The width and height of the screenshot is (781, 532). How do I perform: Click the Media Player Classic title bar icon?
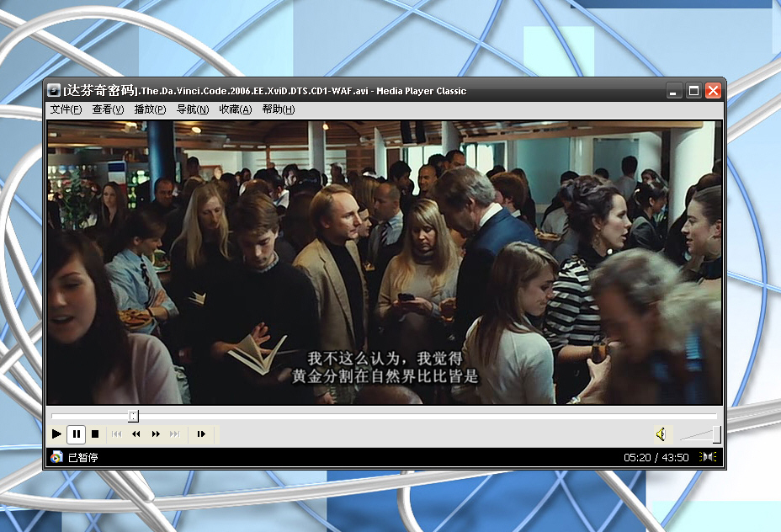tap(54, 90)
